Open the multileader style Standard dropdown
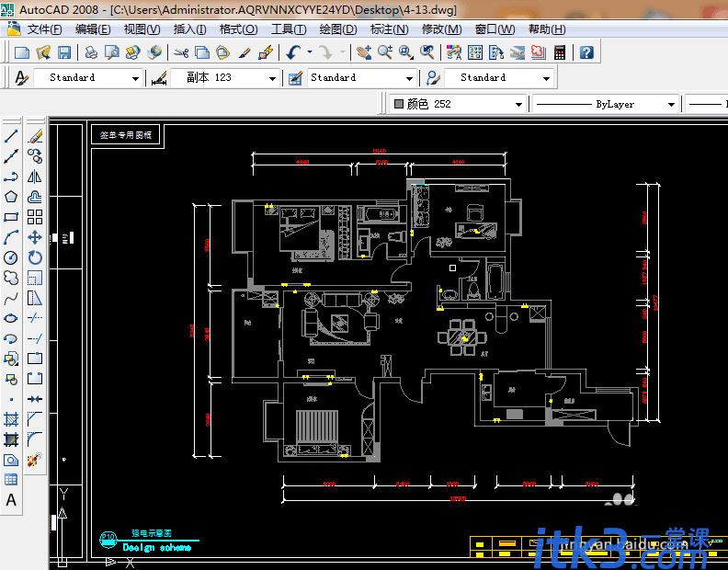The width and height of the screenshot is (728, 570). coord(498,77)
